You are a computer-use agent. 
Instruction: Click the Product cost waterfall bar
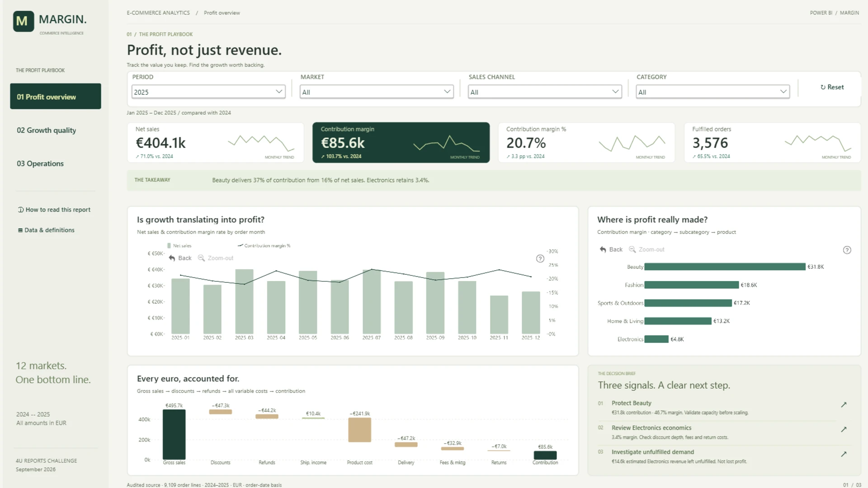coord(359,430)
